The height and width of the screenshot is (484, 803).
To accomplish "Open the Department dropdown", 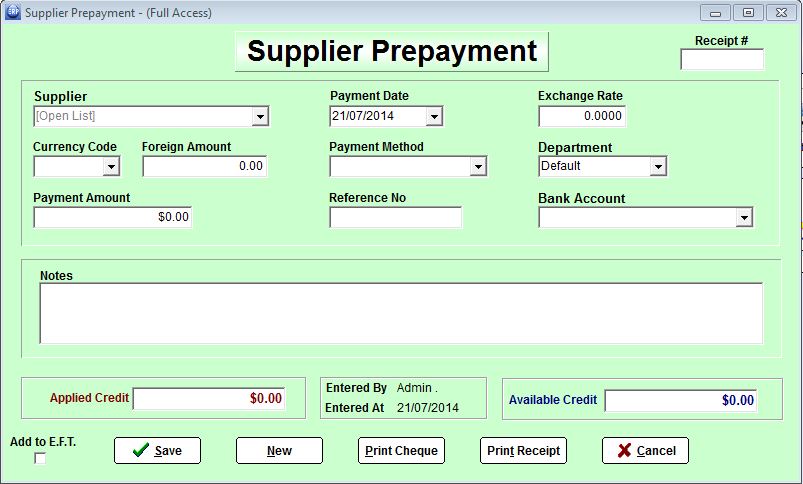I will pos(658,167).
